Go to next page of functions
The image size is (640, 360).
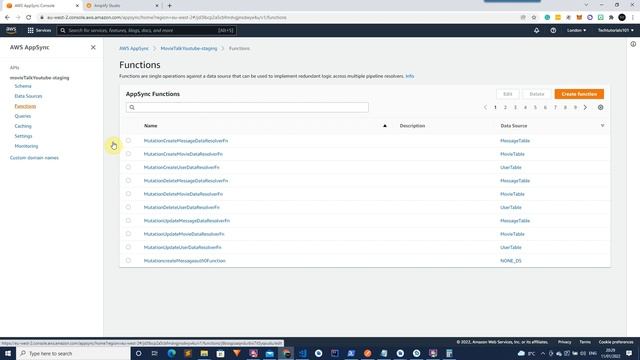click(x=585, y=107)
